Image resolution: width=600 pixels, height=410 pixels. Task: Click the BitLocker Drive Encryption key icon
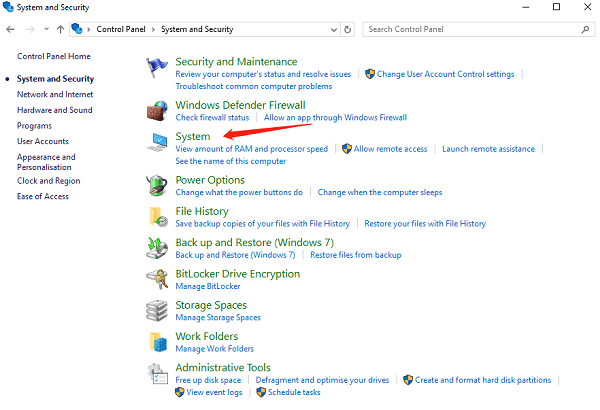[157, 279]
